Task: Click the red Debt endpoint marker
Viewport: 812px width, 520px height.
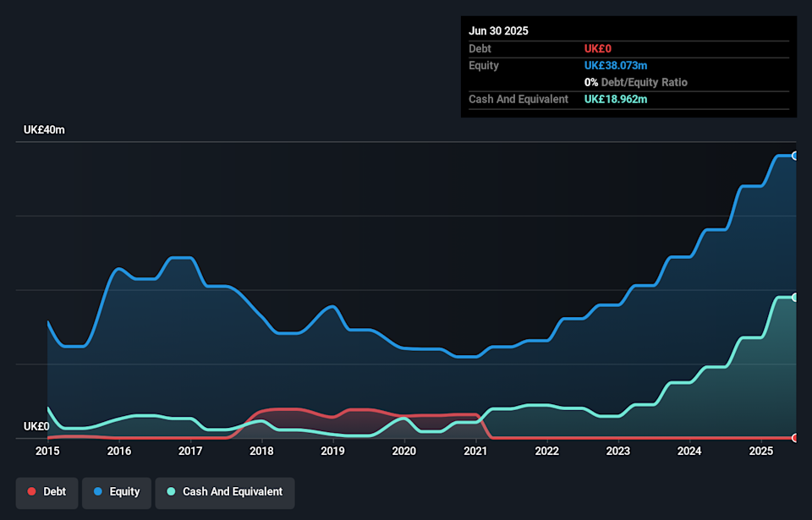Action: (794, 437)
